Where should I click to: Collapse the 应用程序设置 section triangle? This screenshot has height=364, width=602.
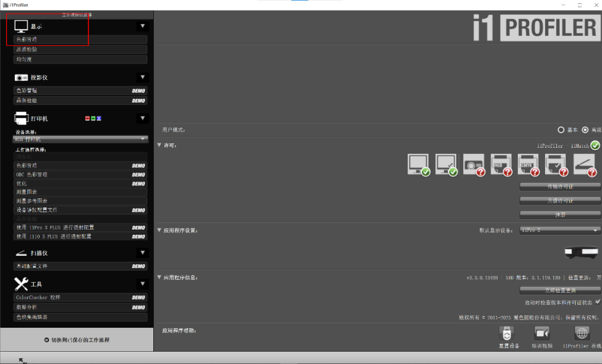pos(159,230)
